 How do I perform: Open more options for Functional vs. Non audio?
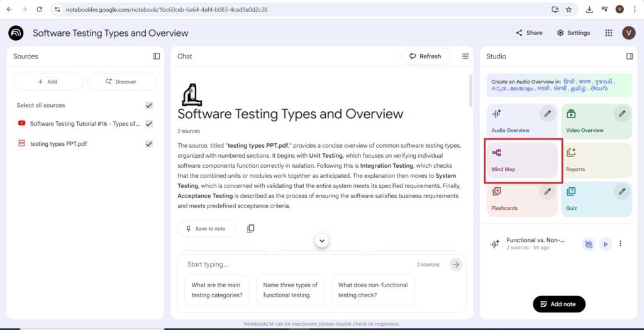point(621,244)
